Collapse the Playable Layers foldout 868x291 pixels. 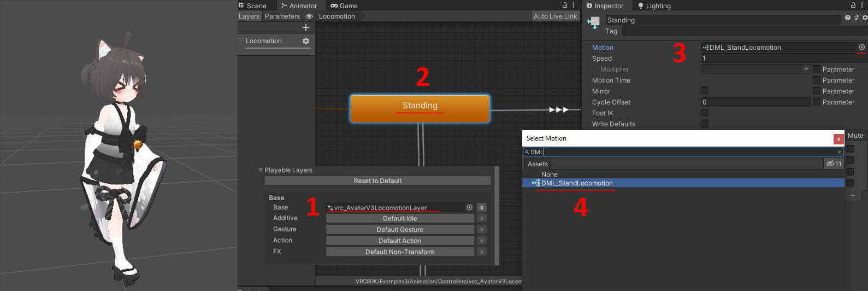(261, 170)
